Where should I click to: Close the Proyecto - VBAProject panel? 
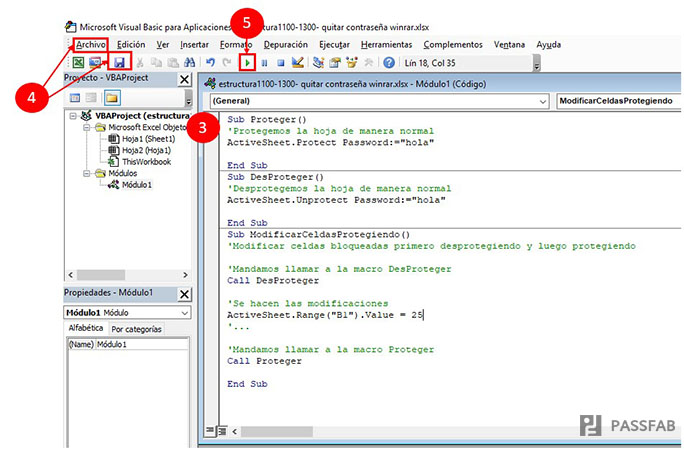[x=185, y=79]
